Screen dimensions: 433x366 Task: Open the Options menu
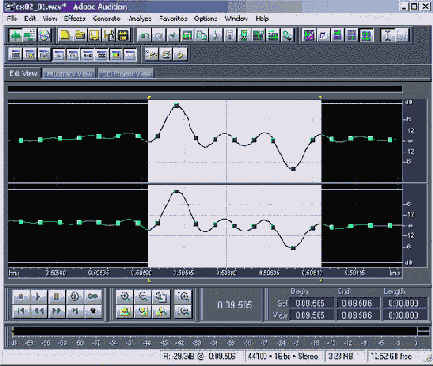[x=205, y=19]
